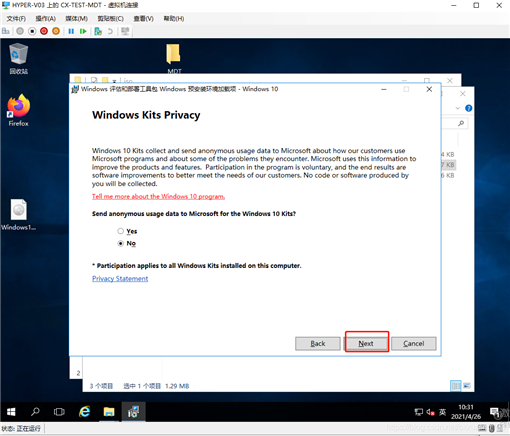Screen dimensions: 510x436
Task: Send Ctrl+Alt+Del via the toolbar icon
Action: tap(6, 31)
